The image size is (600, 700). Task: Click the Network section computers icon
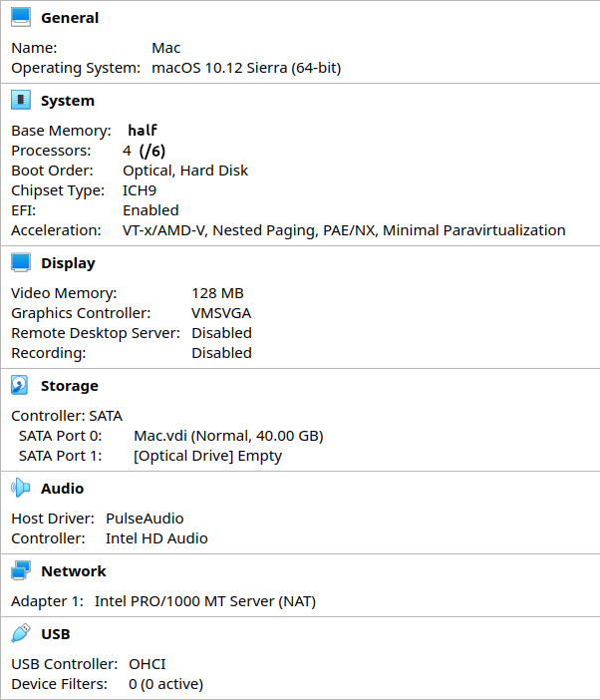coord(21,570)
